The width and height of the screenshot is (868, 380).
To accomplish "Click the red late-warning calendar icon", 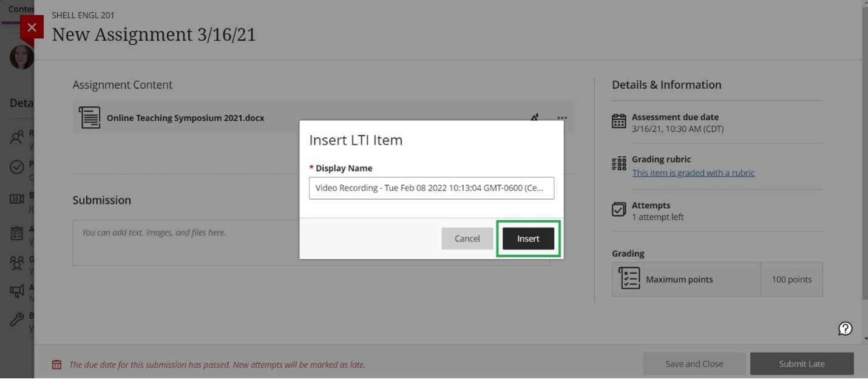I will 56,365.
